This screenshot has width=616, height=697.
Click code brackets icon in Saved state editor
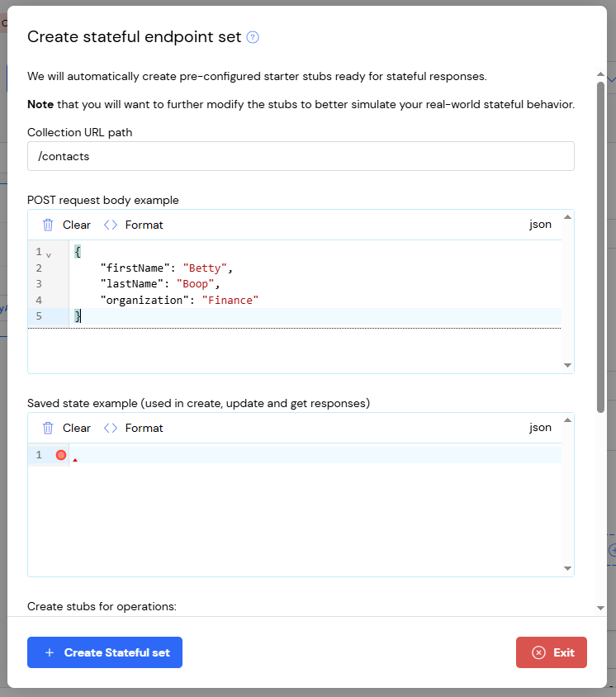[x=110, y=428]
